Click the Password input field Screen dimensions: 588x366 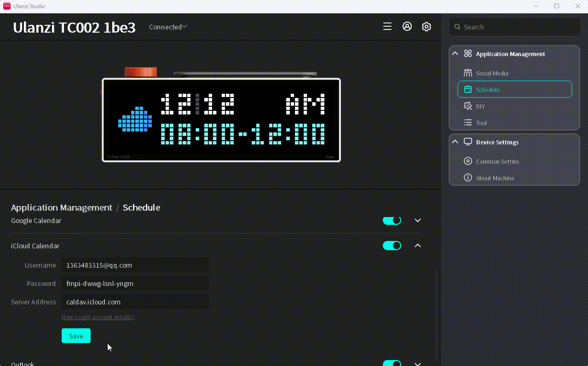135,284
